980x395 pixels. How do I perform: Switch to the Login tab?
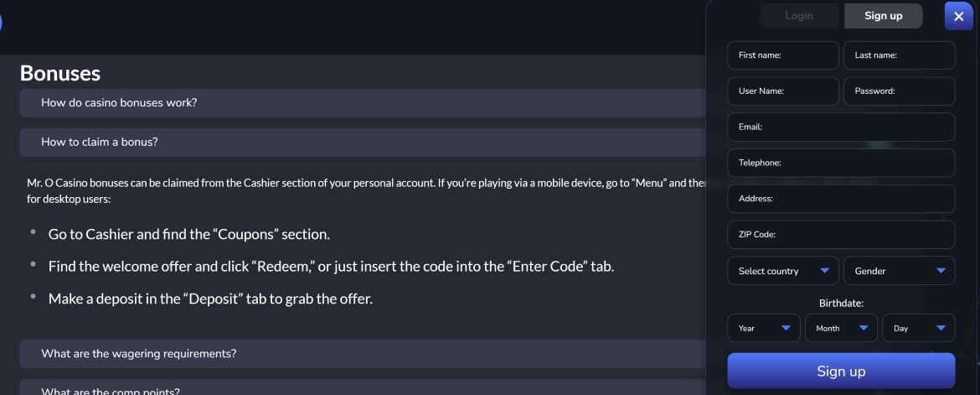[x=798, y=16]
